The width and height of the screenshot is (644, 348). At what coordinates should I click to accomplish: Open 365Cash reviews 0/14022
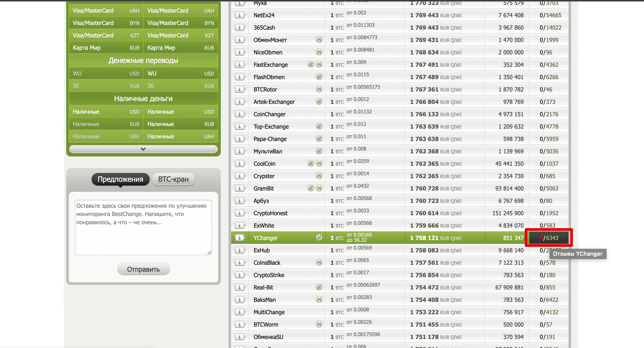(x=550, y=28)
